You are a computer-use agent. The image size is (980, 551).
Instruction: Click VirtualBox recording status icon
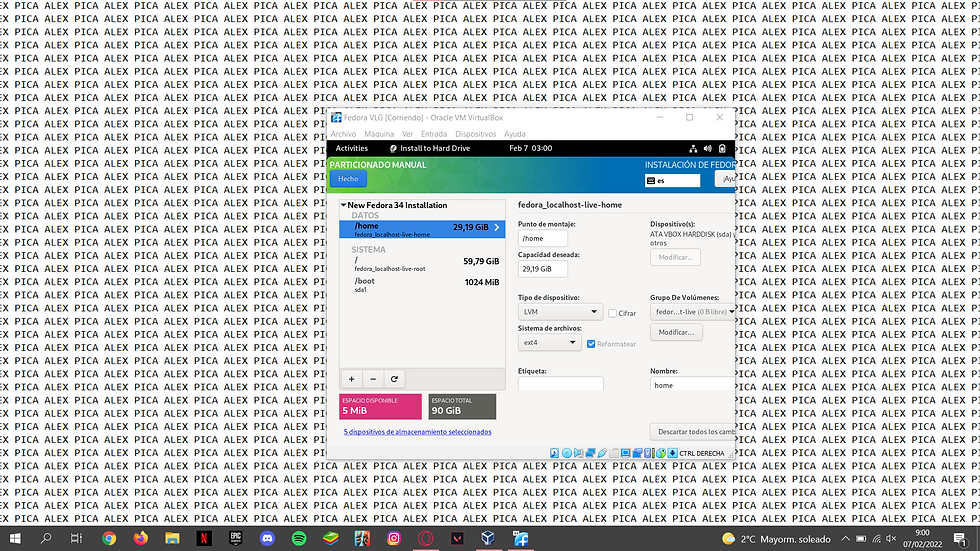click(637, 453)
